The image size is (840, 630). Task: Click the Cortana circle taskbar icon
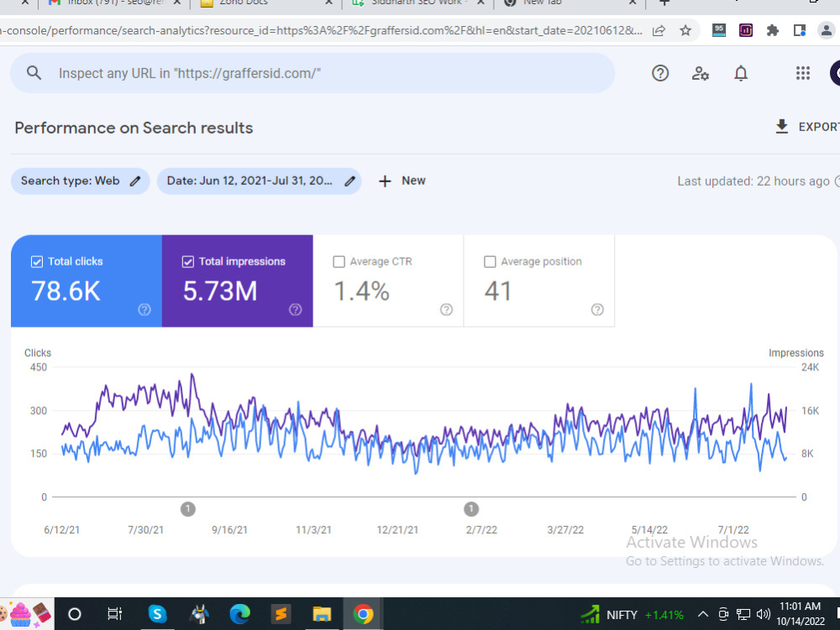75,614
